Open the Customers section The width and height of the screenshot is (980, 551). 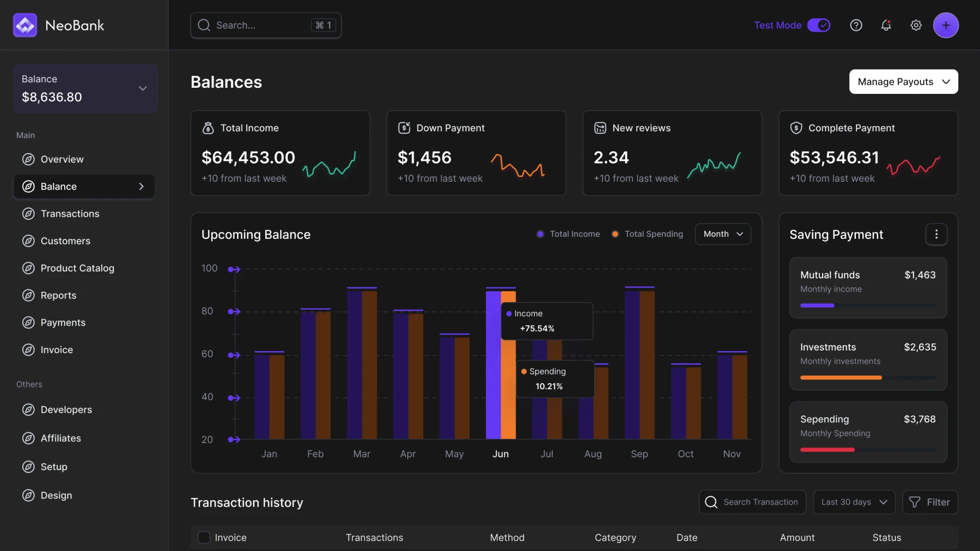[x=65, y=241]
